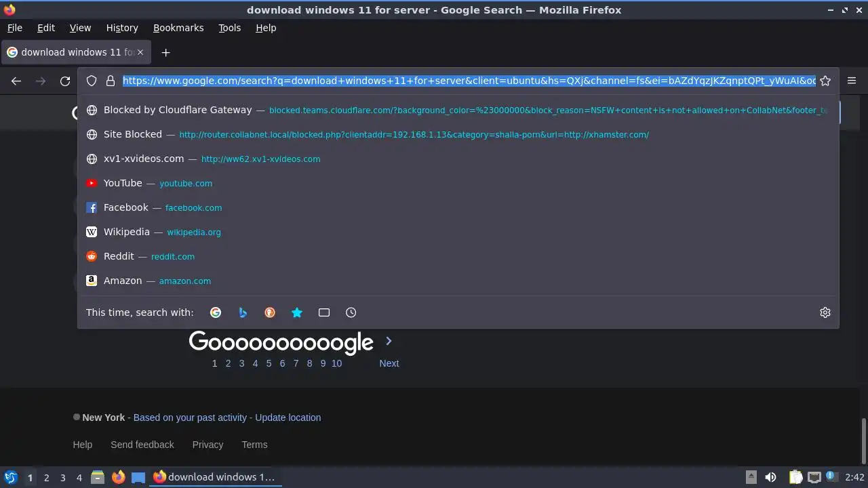Open the tracking protection shield icon
868x488 pixels.
pyautogui.click(x=92, y=81)
